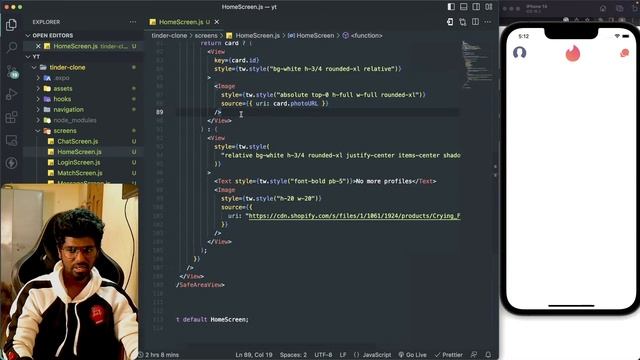640x360 pixels.
Task: Tap Tinder flame logo in simulator app
Action: click(573, 53)
